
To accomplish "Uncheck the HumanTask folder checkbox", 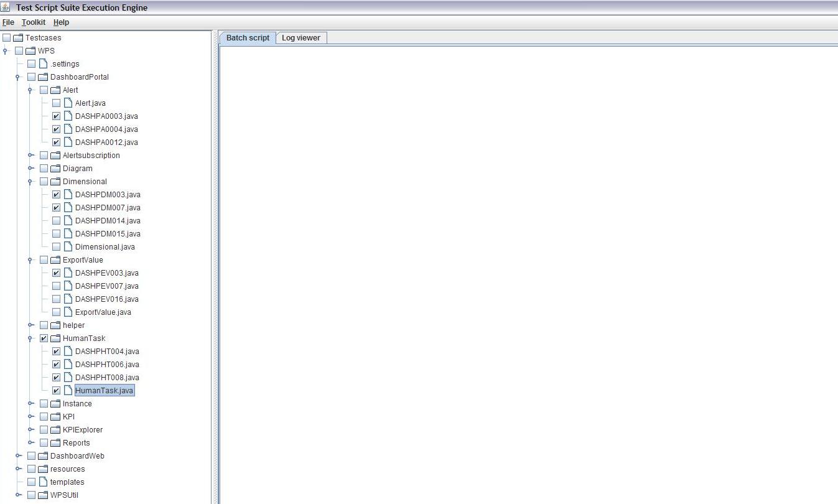I will coord(44,338).
